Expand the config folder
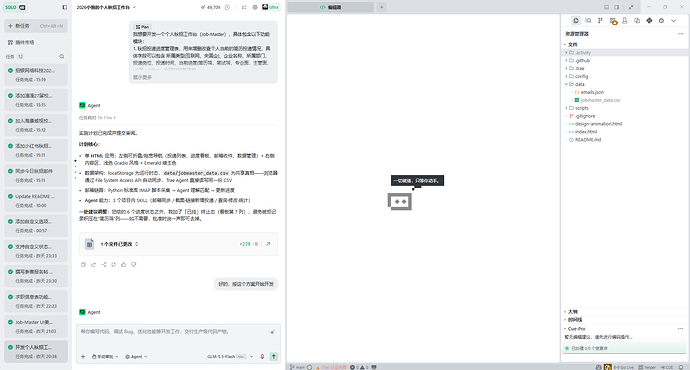This screenshot has height=370, width=690. 624,77
